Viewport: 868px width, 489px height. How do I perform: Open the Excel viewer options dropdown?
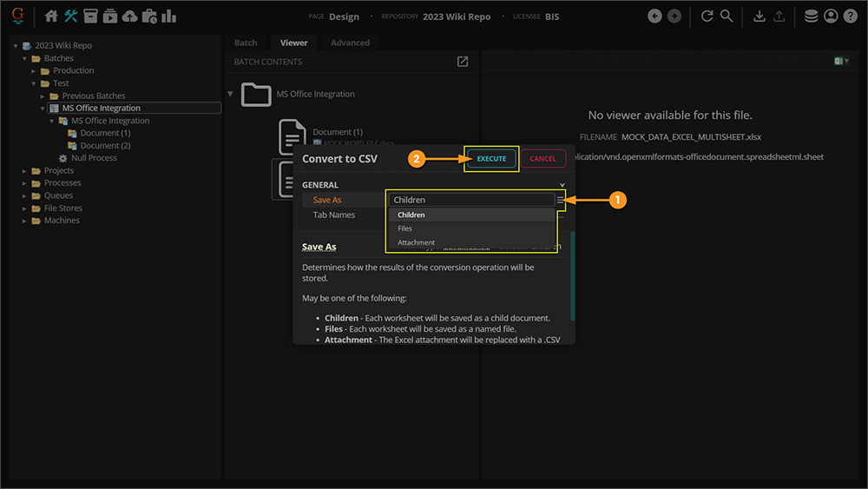[x=841, y=61]
